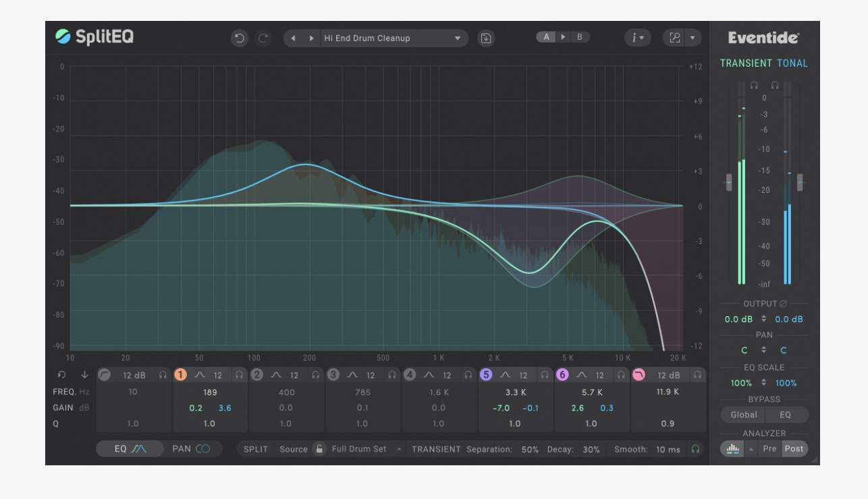Enable band 2 via its number circle
868x499 pixels.
pyautogui.click(x=256, y=375)
